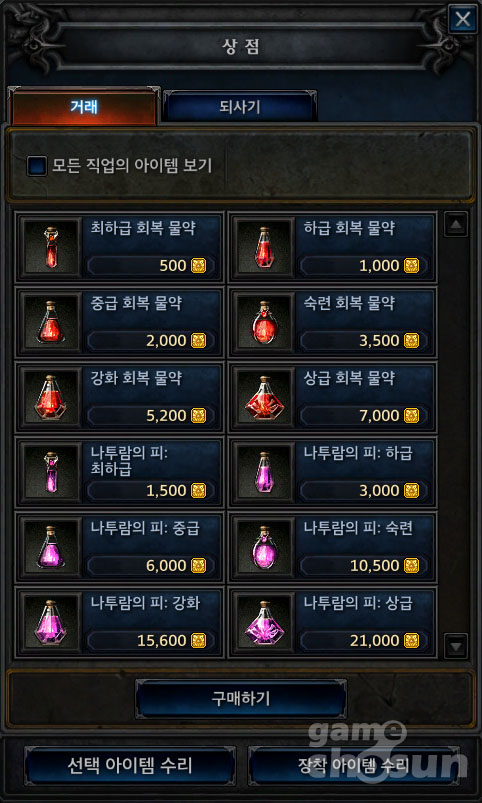The width and height of the screenshot is (482, 803).
Task: Open the 되사기 tab
Action: pos(240,107)
